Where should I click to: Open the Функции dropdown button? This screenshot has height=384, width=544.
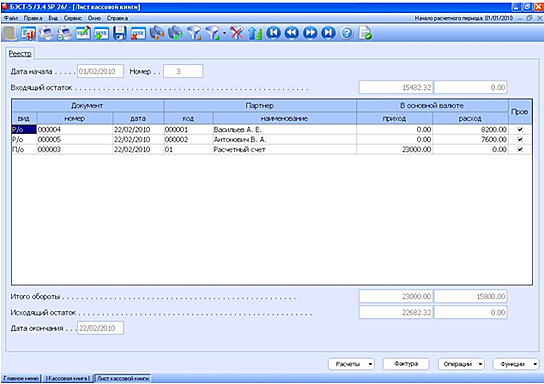click(516, 364)
